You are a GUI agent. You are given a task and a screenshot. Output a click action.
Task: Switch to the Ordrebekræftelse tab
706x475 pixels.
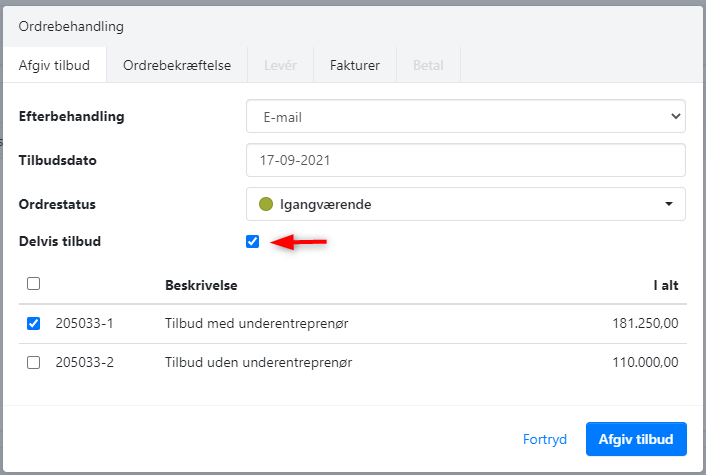[x=177, y=66]
